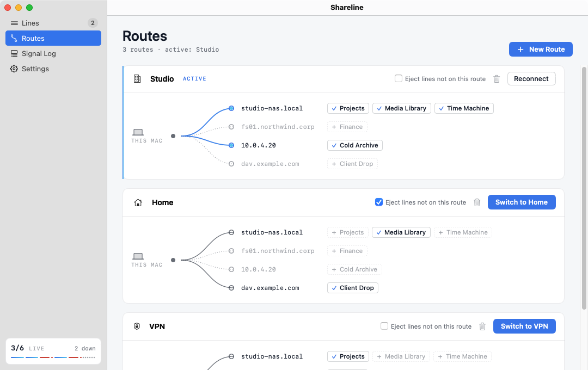Click the ACTIVE label on Studio

pos(194,79)
